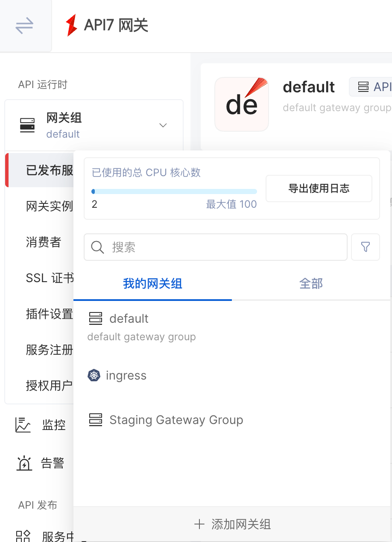Open the 网关实例 sidebar item
The height and width of the screenshot is (542, 392).
[x=50, y=206]
